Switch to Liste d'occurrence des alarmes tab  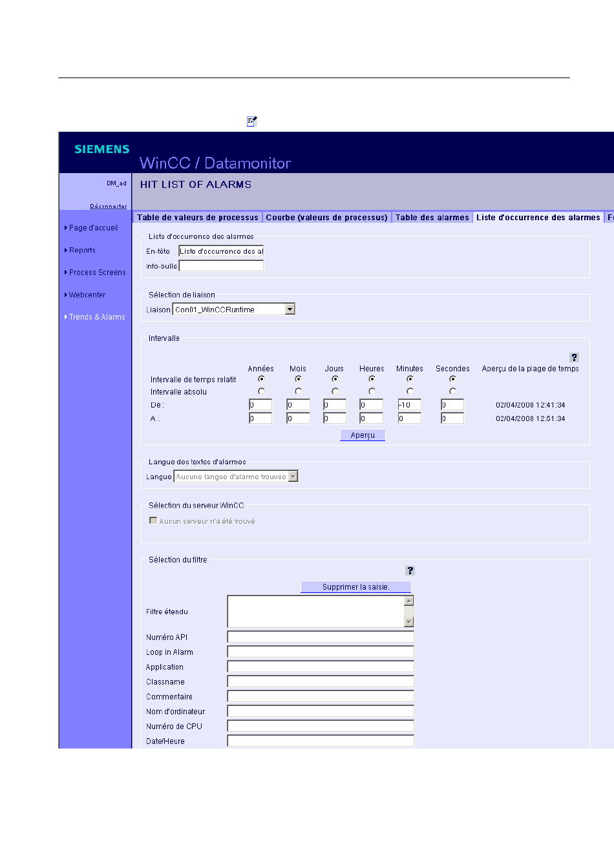pyautogui.click(x=538, y=218)
